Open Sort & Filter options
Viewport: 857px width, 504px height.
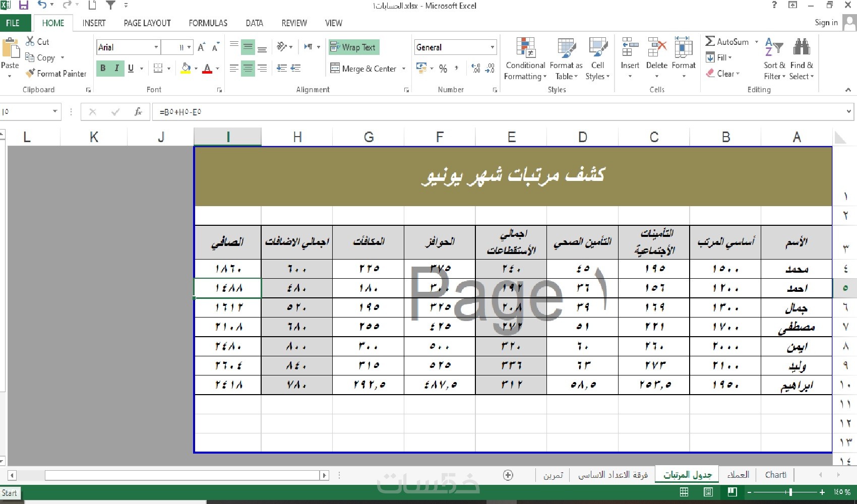pos(774,58)
